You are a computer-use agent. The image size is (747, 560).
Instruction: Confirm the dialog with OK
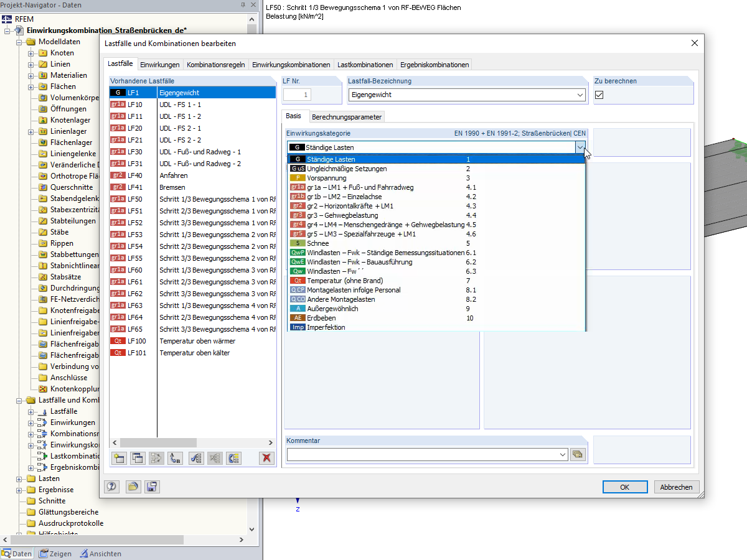point(625,487)
